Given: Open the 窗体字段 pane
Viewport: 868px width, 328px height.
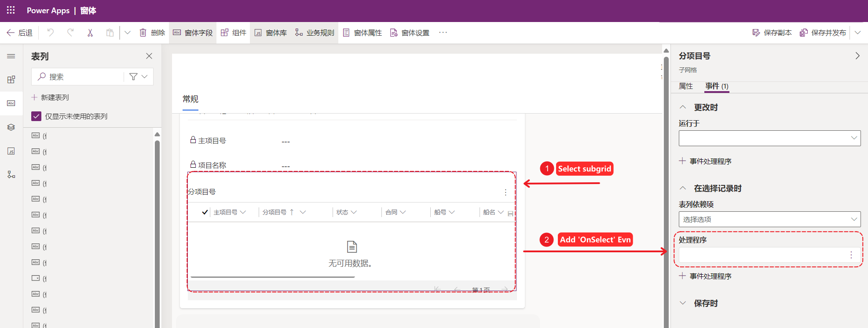Looking at the screenshot, I should [x=193, y=33].
